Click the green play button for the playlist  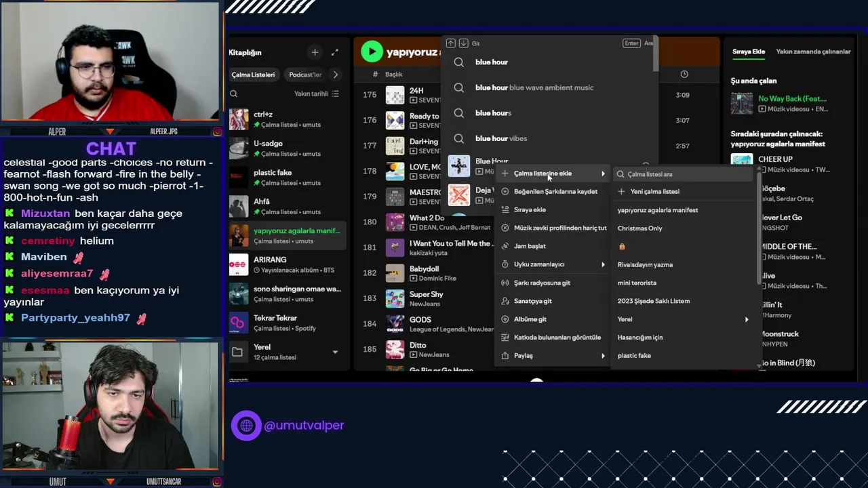(372, 52)
